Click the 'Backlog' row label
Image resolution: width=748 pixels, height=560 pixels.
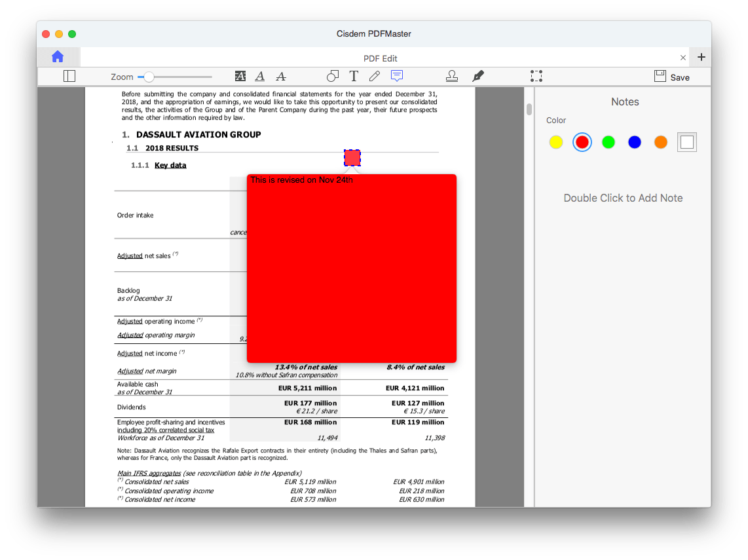[128, 290]
